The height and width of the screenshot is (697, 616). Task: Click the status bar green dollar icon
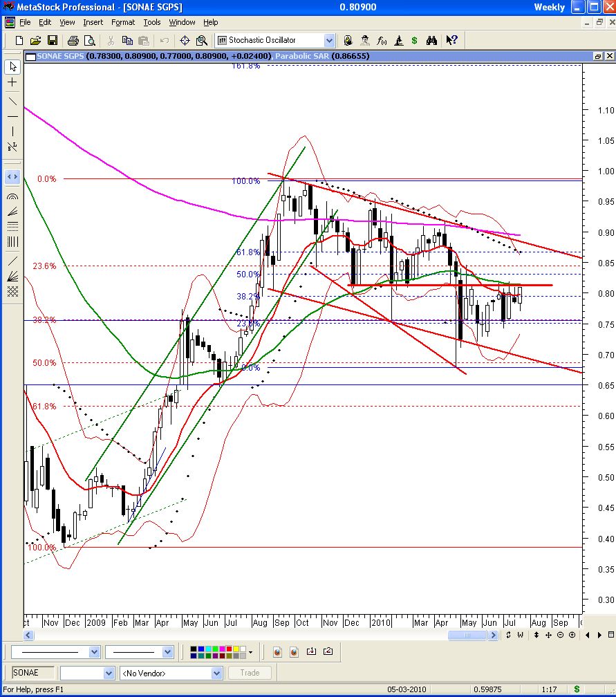[x=577, y=689]
